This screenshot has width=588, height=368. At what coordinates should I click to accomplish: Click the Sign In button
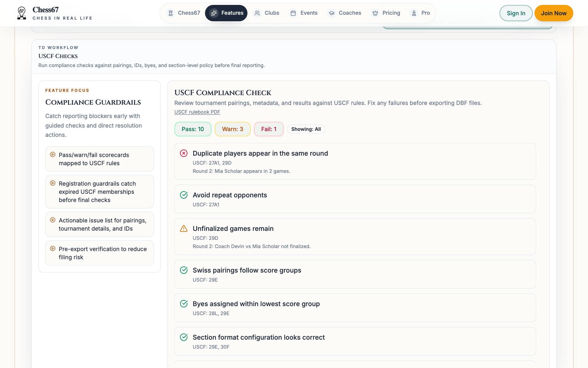coord(516,13)
